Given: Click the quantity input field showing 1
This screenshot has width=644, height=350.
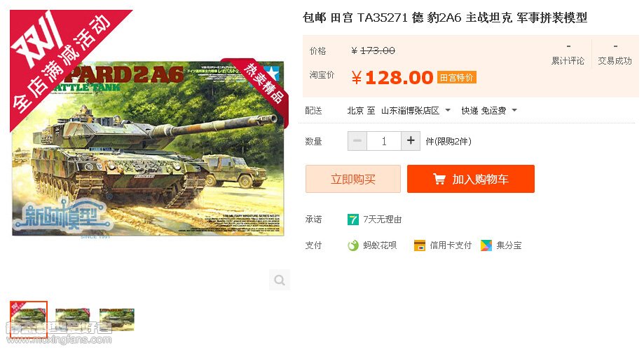Looking at the screenshot, I should (x=384, y=141).
